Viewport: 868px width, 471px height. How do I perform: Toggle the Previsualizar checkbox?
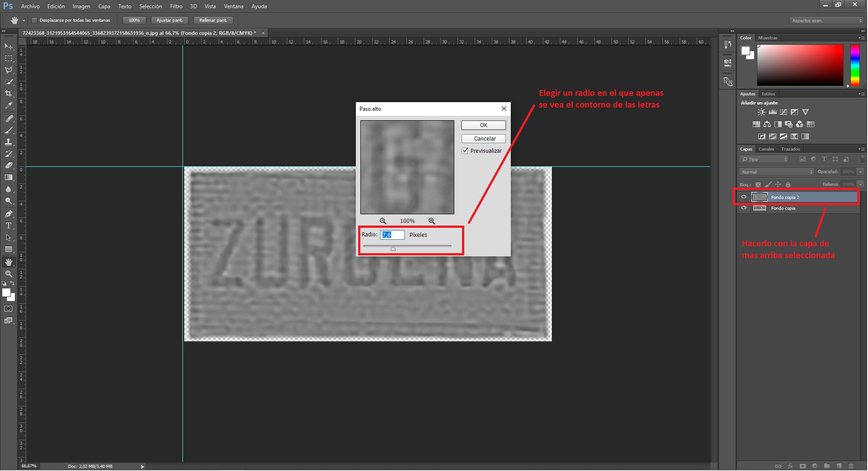pos(465,151)
